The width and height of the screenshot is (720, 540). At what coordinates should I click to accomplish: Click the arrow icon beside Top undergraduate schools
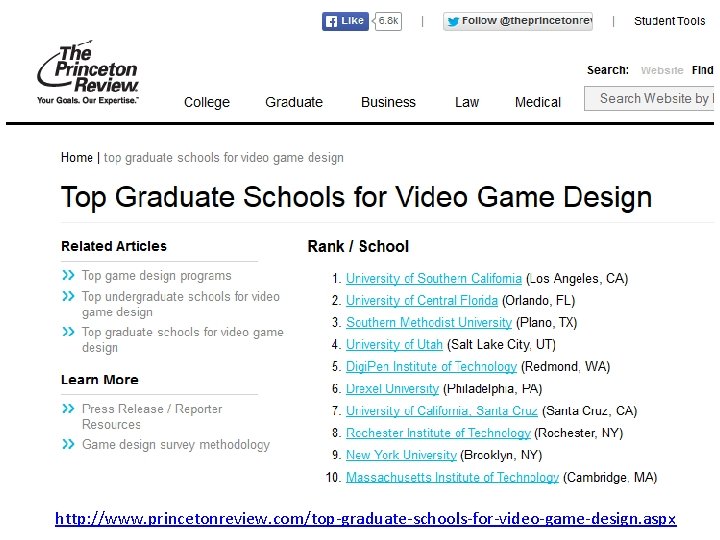coord(68,296)
